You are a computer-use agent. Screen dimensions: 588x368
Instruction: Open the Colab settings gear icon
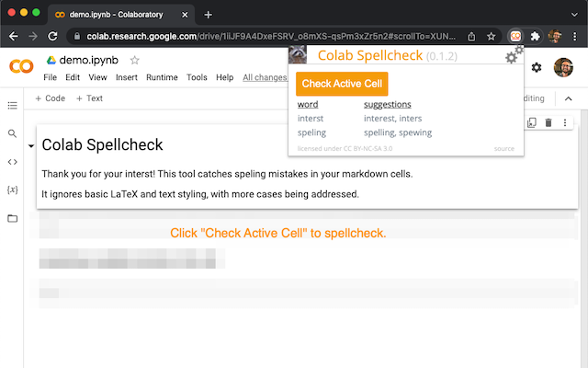(537, 67)
